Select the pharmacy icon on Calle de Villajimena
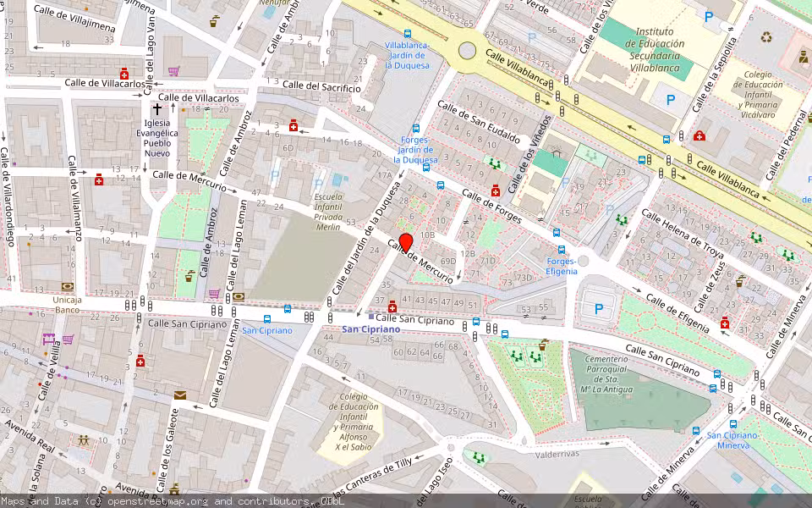Viewport: 812px width, 508px height. pos(123,73)
